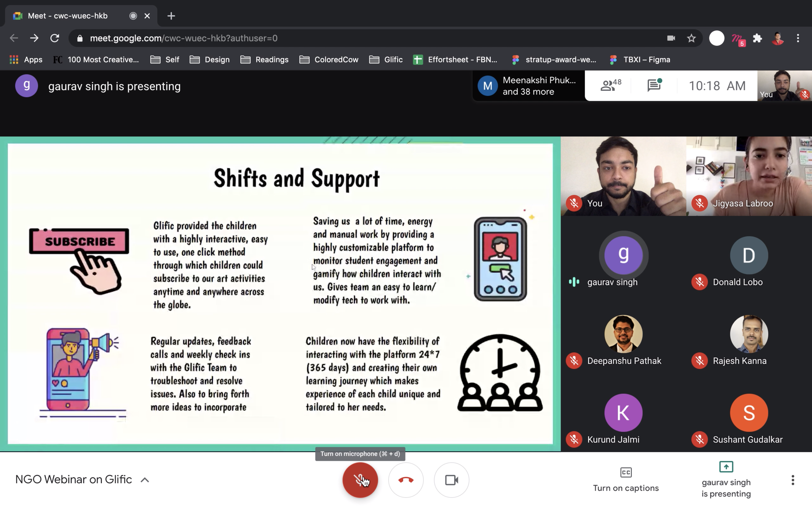This screenshot has height=508, width=812.
Task: Show the participants list (48)
Action: point(610,85)
